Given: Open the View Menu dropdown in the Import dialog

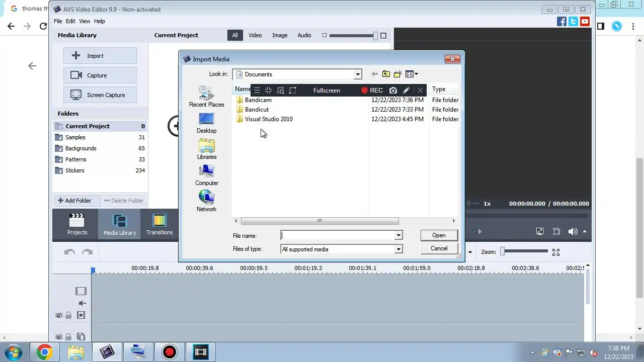Looking at the screenshot, I should coord(412,74).
